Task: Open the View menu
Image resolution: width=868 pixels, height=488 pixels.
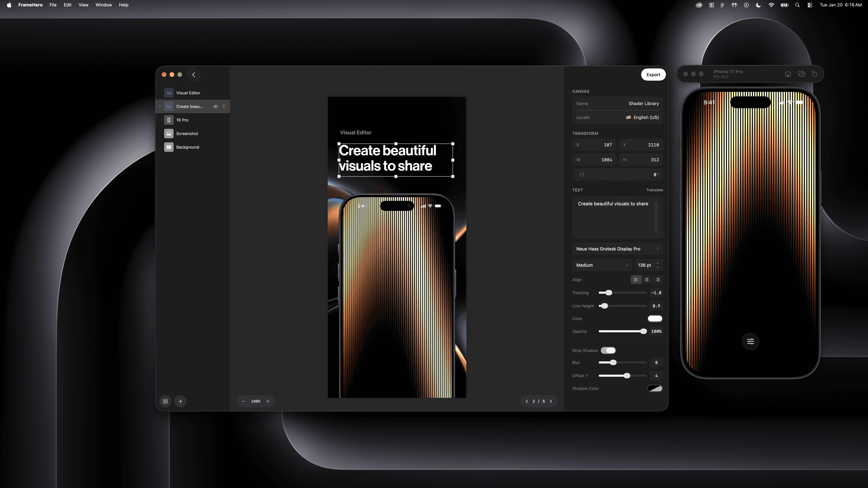Action: (83, 5)
